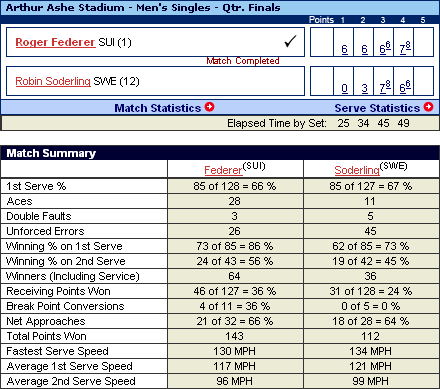Click the 'Match Completed' status text
The image size is (440, 389).
click(x=243, y=61)
